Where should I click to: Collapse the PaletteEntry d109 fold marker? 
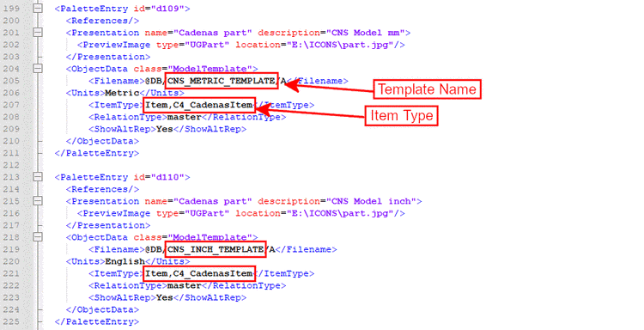(x=38, y=8)
